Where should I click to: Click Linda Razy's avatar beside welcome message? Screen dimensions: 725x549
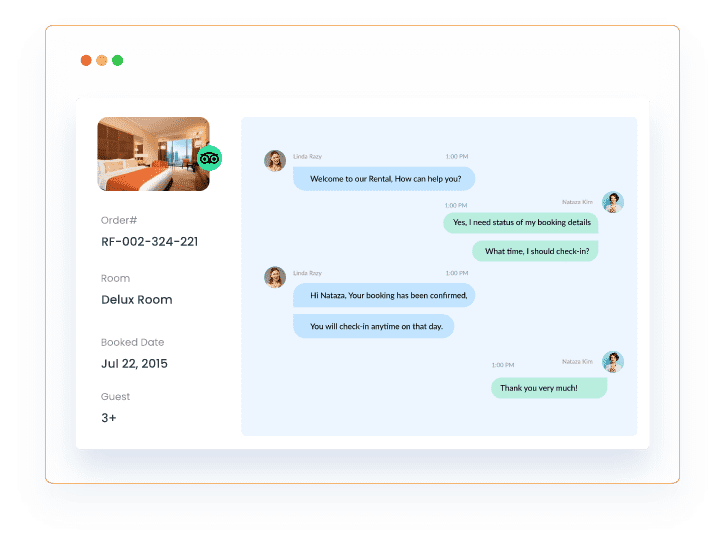pyautogui.click(x=275, y=160)
